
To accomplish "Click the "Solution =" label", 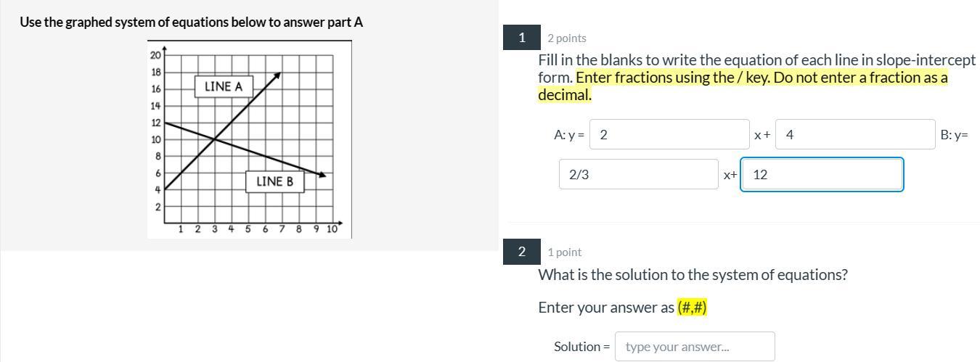I will [x=581, y=346].
